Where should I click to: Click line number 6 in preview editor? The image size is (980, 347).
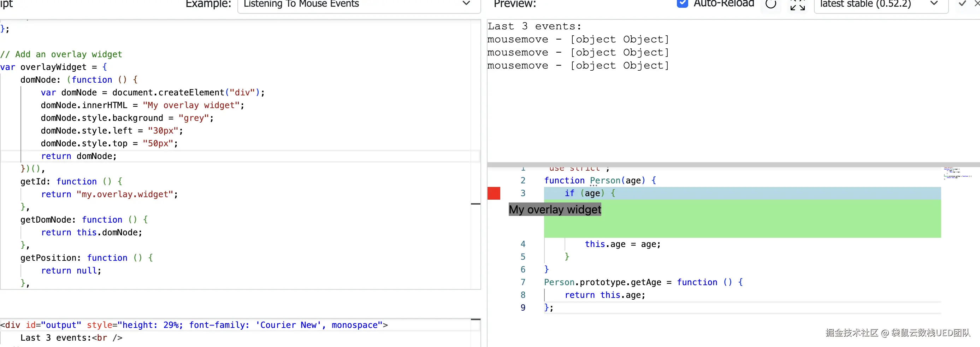click(523, 269)
